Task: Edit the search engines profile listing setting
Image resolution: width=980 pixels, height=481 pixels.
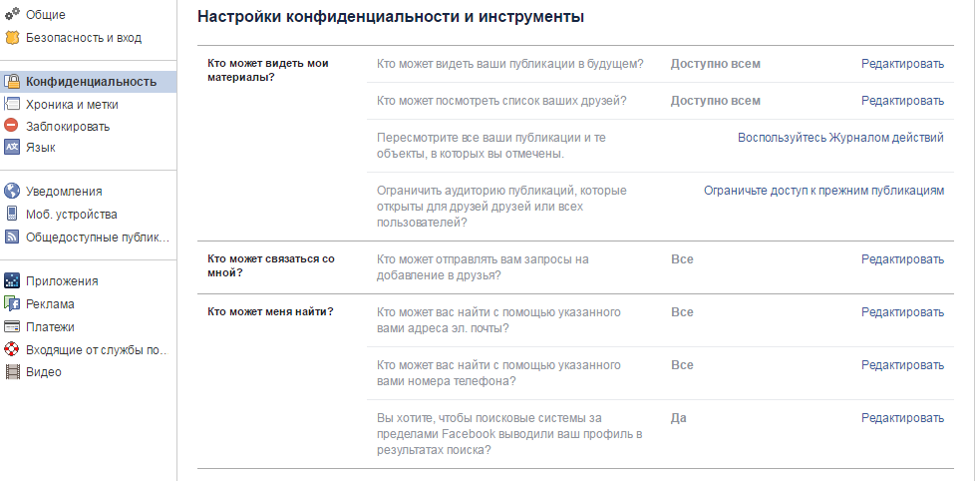Action: [x=902, y=418]
